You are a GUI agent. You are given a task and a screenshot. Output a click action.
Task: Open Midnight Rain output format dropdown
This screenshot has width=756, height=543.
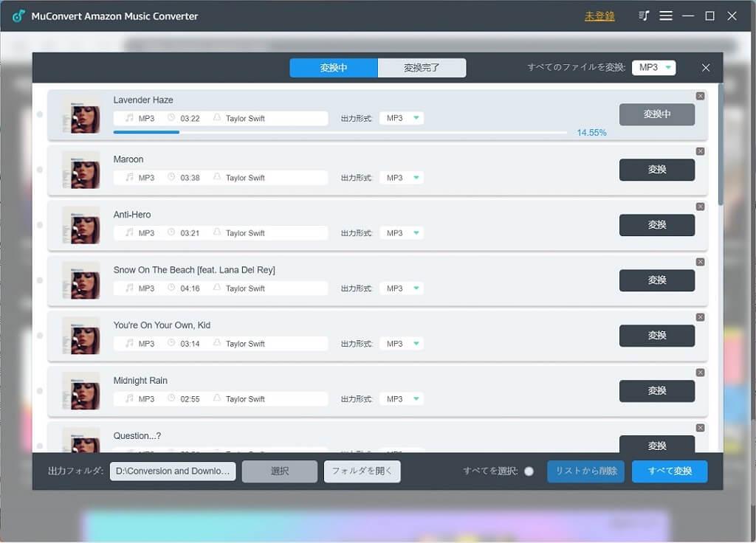pos(401,399)
